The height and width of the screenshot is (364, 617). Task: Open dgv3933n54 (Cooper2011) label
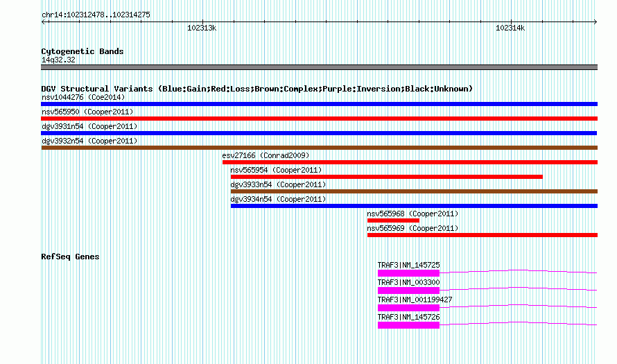point(278,184)
